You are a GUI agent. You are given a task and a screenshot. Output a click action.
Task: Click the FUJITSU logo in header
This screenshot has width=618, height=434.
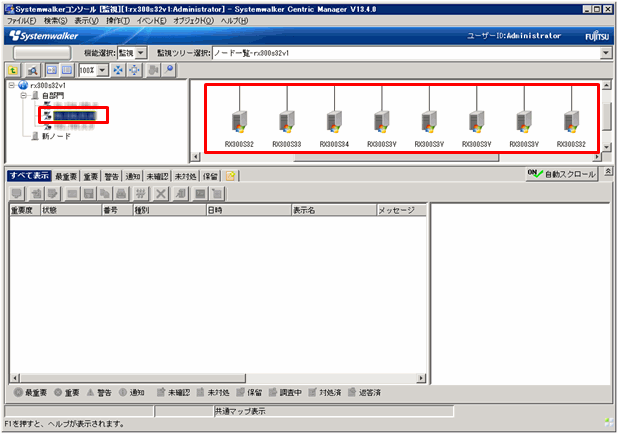point(597,36)
